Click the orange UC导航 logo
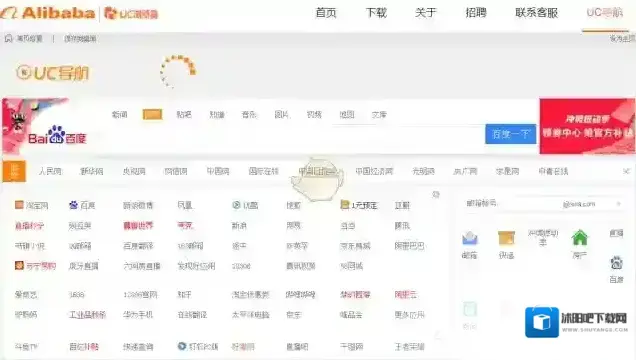This screenshot has width=636, height=360. (x=53, y=73)
